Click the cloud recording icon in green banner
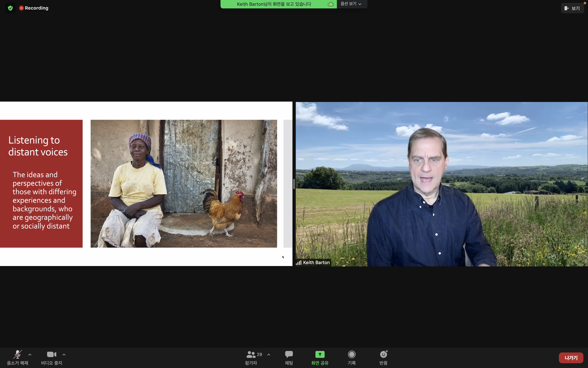 point(330,4)
